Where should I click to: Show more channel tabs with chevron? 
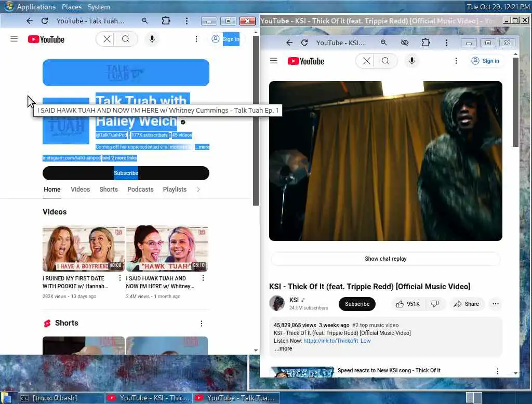(198, 190)
